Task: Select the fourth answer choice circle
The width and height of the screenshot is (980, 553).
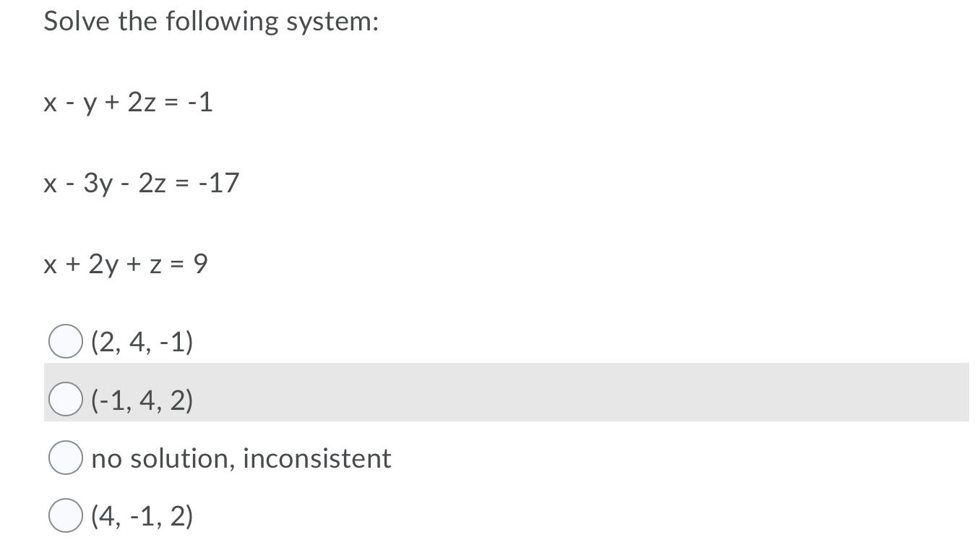Action: pyautogui.click(x=65, y=513)
